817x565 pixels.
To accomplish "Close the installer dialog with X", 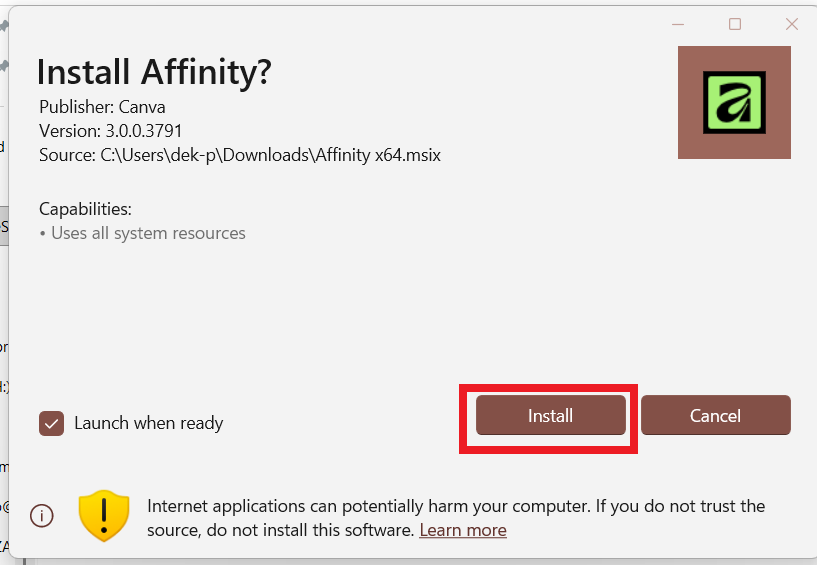I will [792, 24].
